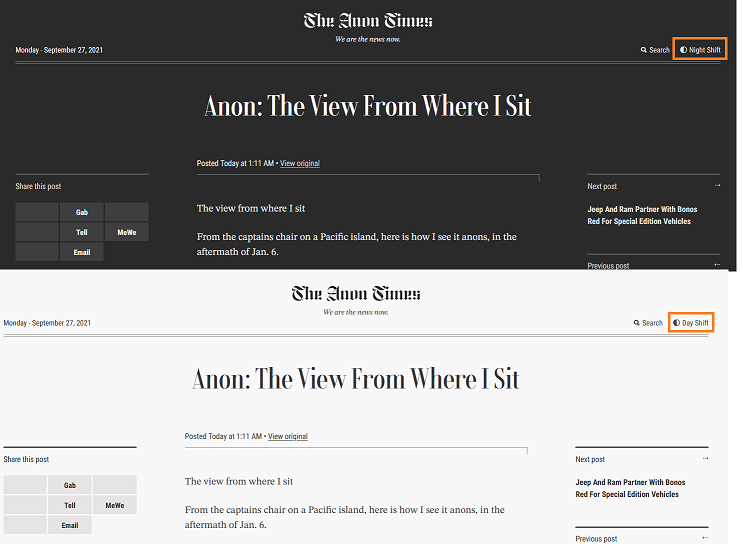The width and height of the screenshot is (743, 544).
Task: Click 'Share this post' heading on dark page
Action: tap(38, 186)
